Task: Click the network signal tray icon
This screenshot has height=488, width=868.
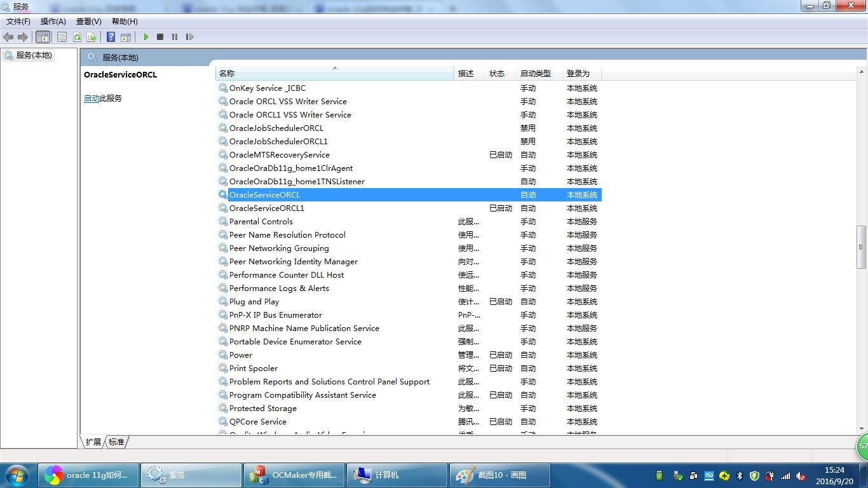Action: coord(785,475)
